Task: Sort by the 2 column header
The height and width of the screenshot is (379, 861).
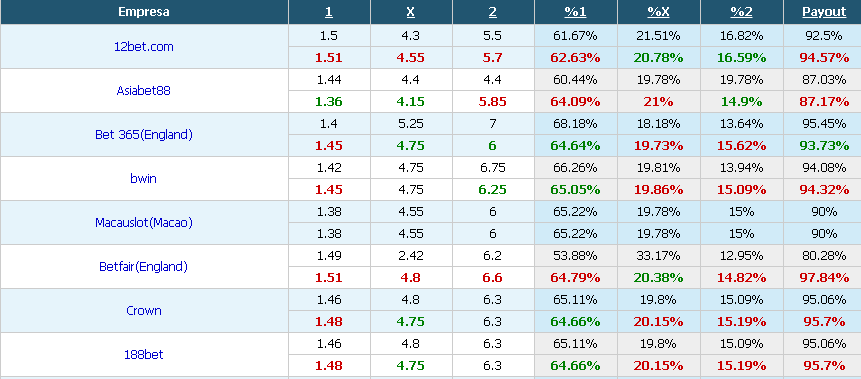Action: point(493,12)
